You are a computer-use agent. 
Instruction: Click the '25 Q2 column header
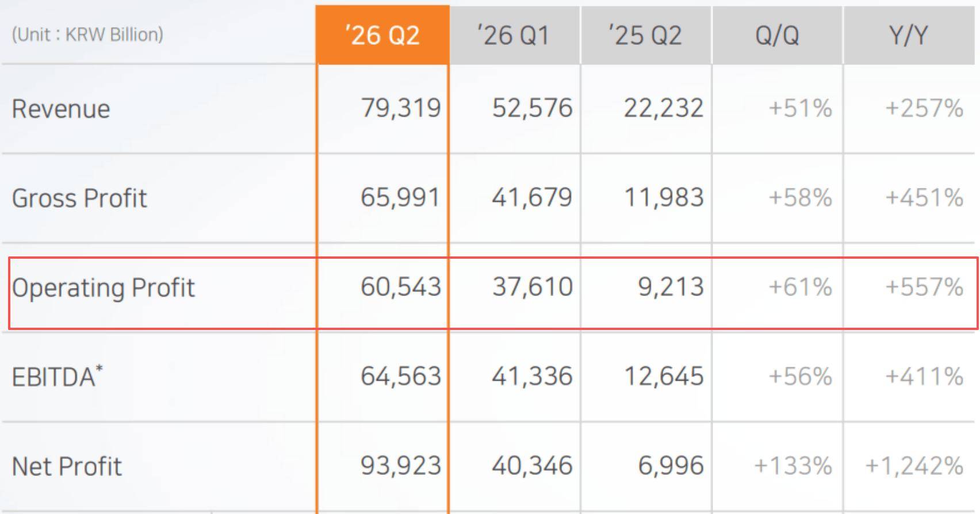tap(646, 34)
